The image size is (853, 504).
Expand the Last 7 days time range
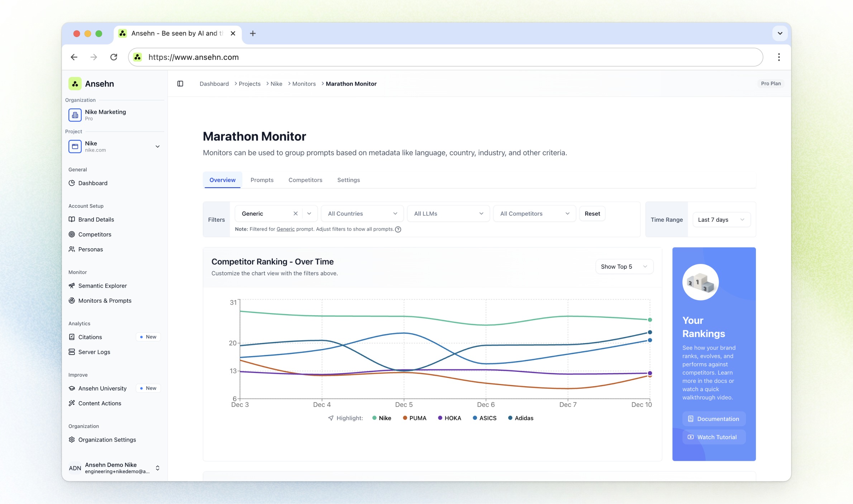click(x=721, y=220)
